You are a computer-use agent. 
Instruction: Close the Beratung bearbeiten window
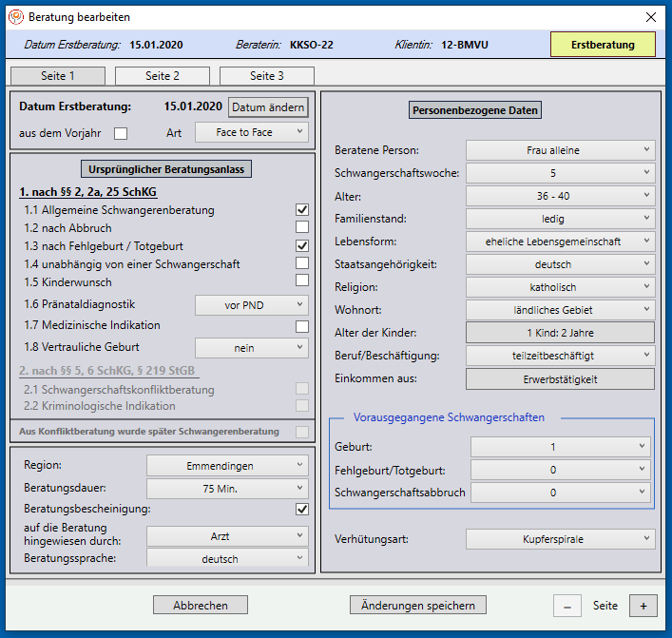tap(651, 17)
